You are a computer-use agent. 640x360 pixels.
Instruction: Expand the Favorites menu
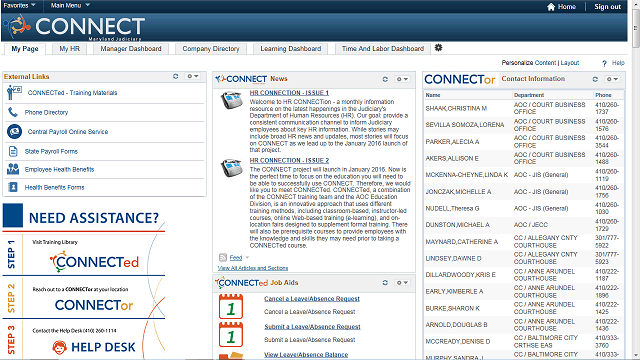(19, 5)
